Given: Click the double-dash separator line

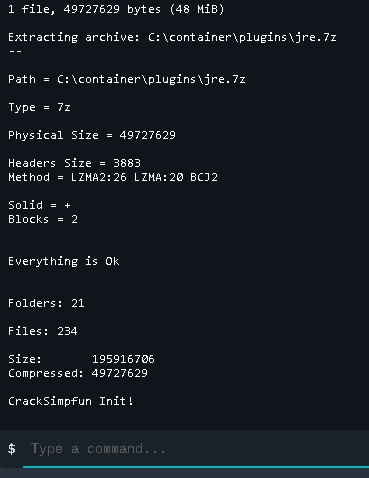Looking at the screenshot, I should [x=15, y=51].
